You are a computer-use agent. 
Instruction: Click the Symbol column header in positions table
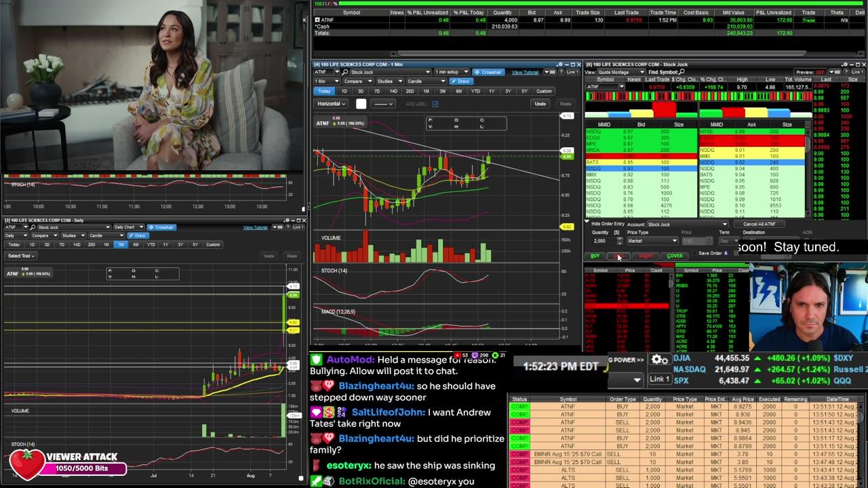[x=351, y=12]
